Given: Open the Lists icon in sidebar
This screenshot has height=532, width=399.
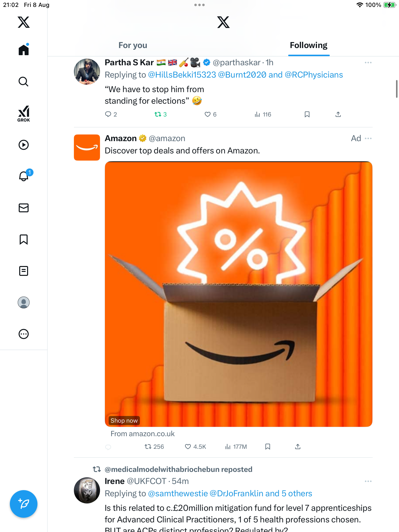Looking at the screenshot, I should click(24, 271).
